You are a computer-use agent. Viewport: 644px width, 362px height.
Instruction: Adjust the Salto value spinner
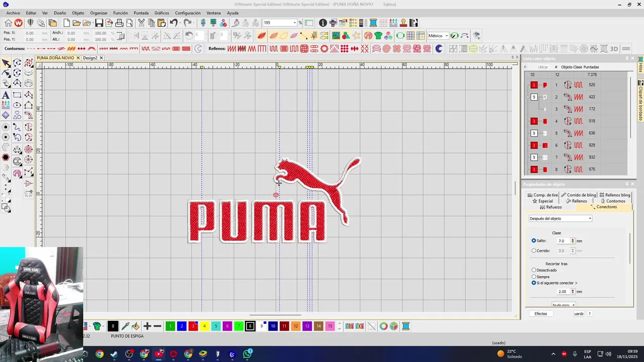point(573,241)
